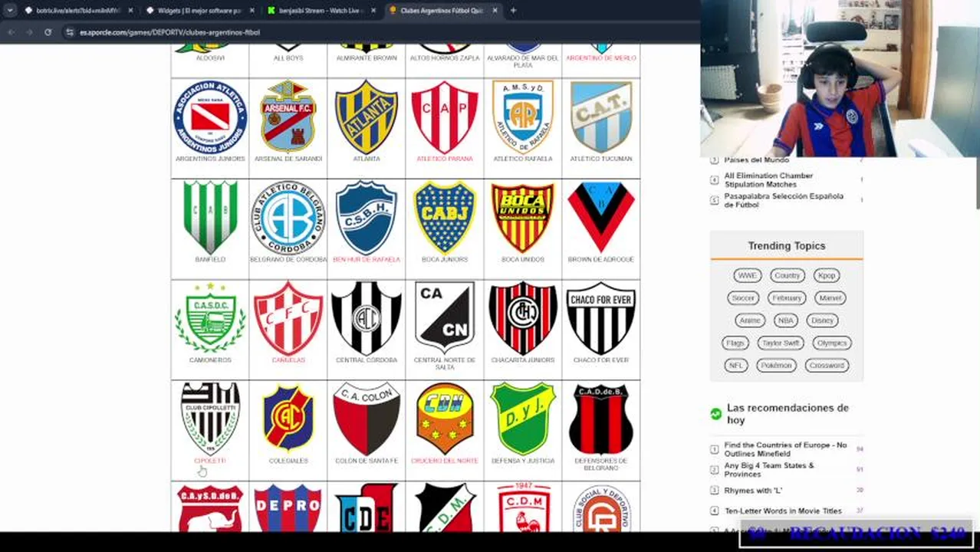Viewport: 980px width, 552px height.
Task: Click the Ben Hur de Rafaela C.S.B.H. crest
Action: pos(367,218)
